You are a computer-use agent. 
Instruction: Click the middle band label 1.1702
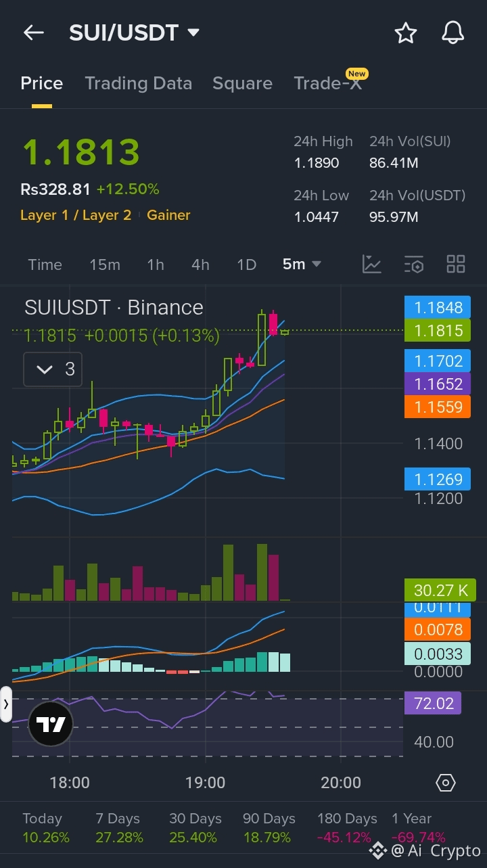438,361
